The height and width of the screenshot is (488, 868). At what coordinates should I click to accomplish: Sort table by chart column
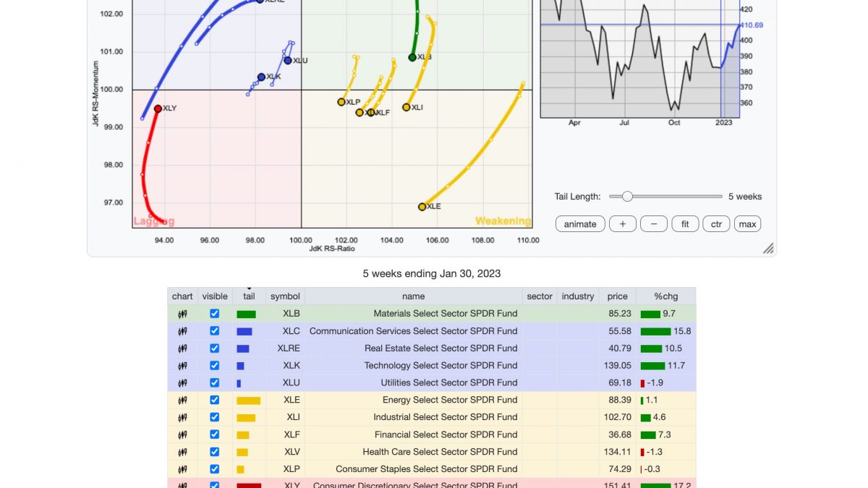[182, 296]
